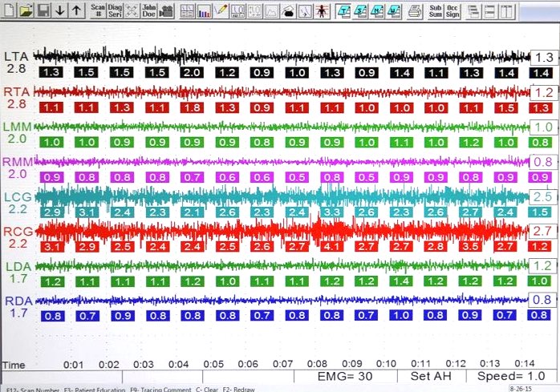Select the John Doe patient button

(147, 10)
